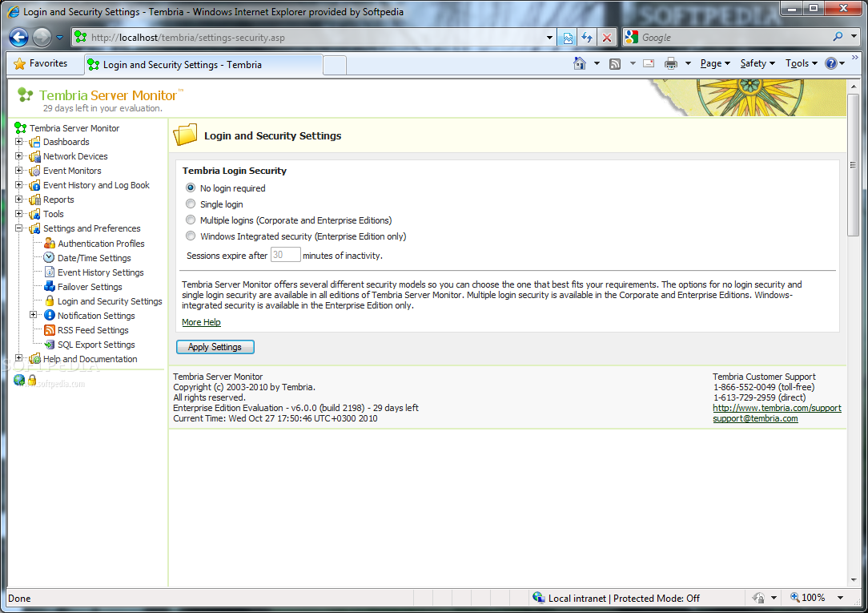
Task: Click the Read Mail icon in command bar
Action: 649,63
